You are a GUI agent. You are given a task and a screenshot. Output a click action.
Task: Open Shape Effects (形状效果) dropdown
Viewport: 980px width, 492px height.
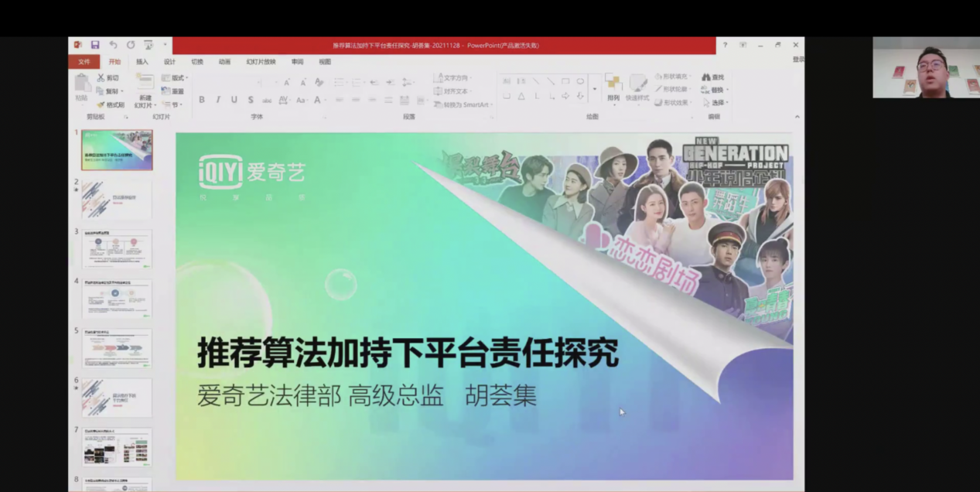(671, 102)
